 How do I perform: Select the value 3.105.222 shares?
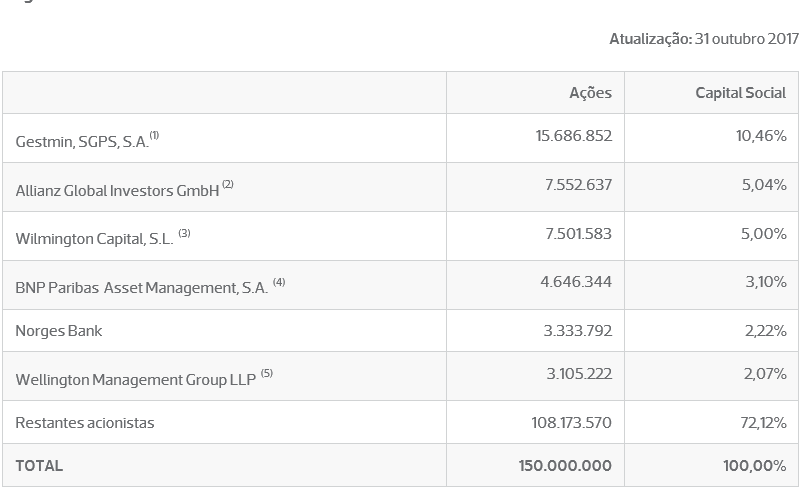coord(579,374)
